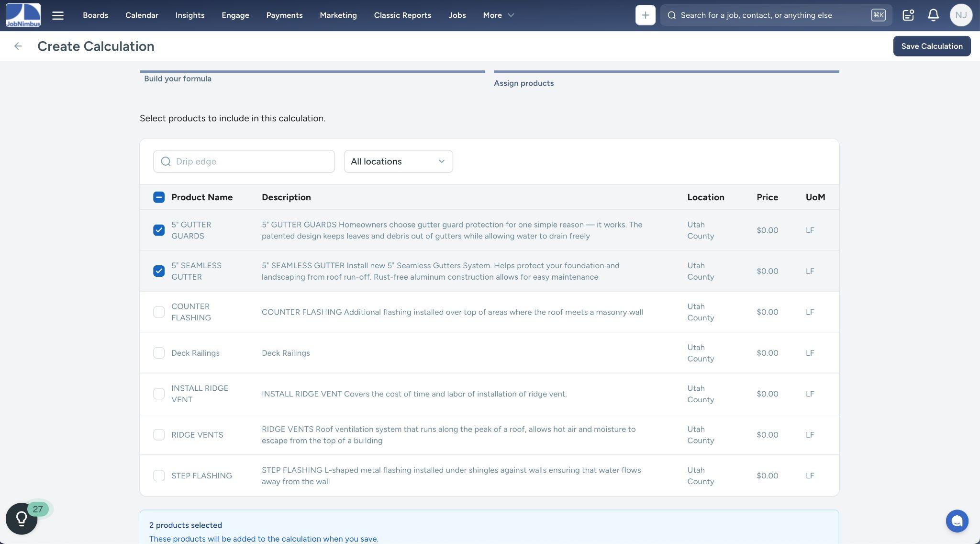The width and height of the screenshot is (980, 544).
Task: Toggle the select-all Product Name checkbox
Action: tap(159, 197)
